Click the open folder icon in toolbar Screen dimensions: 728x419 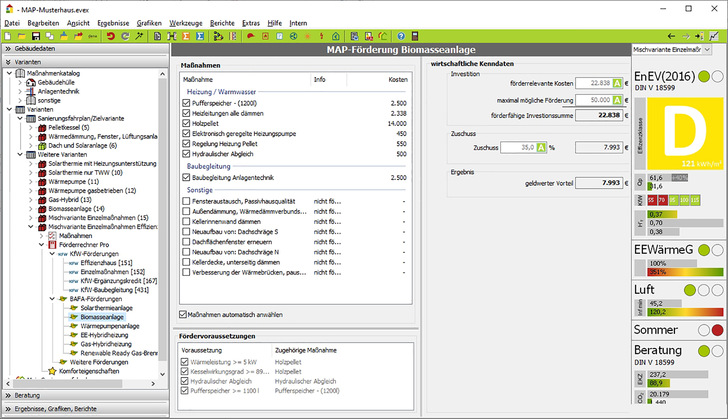[x=24, y=36]
